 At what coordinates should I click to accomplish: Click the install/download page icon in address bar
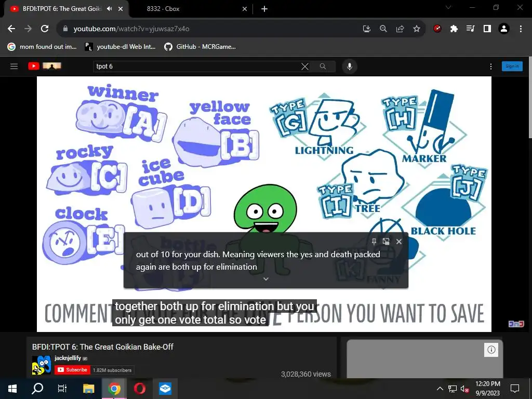[x=366, y=29]
